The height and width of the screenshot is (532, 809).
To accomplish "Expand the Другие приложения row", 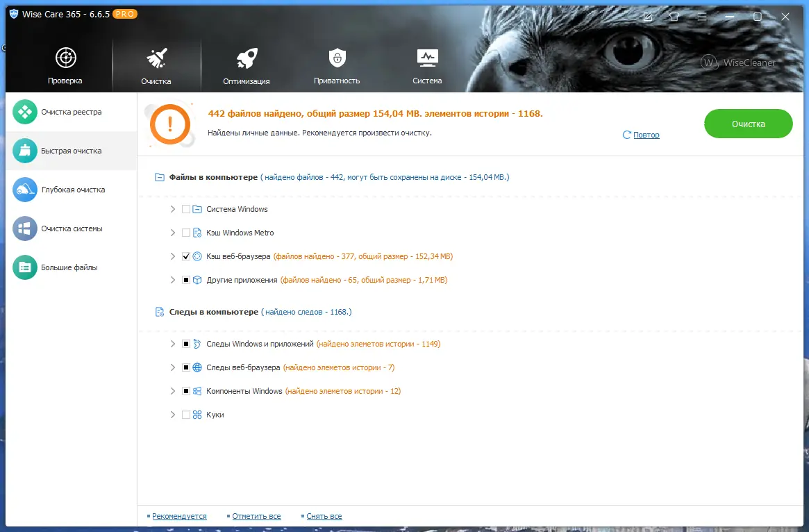I will 173,280.
